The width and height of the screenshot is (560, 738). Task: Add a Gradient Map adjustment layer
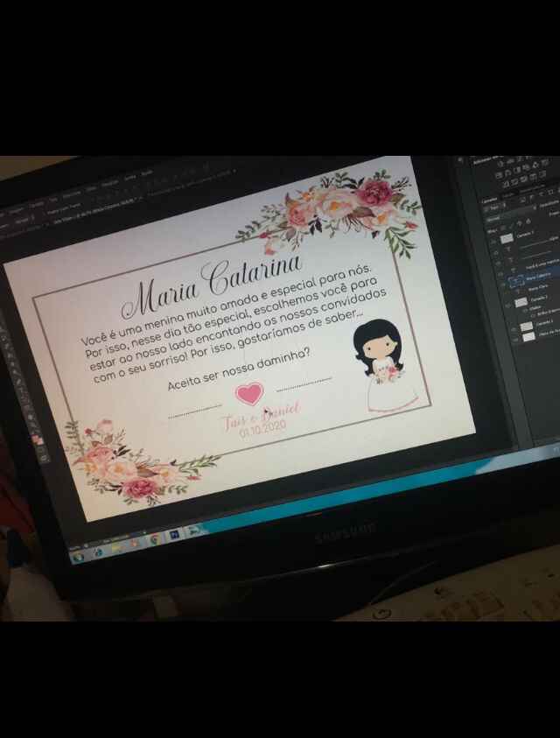click(533, 177)
